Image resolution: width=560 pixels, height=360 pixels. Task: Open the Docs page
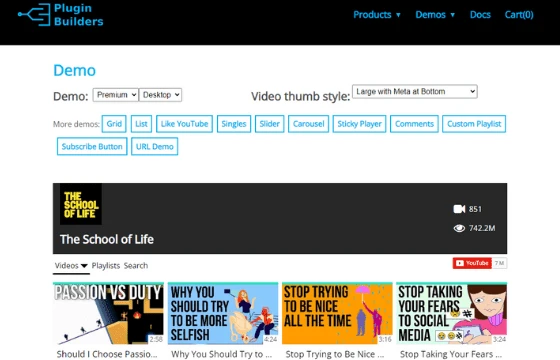(480, 15)
